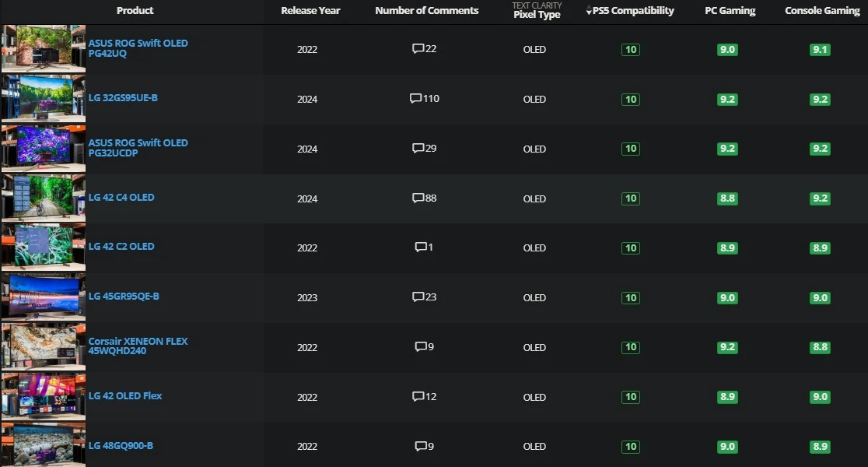The height and width of the screenshot is (467, 868).
Task: Click PS5 Compatibility score for LG 32GS95UE-B
Action: [x=631, y=99]
